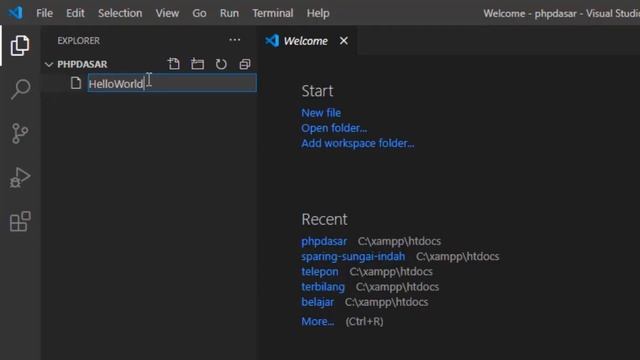This screenshot has height=360, width=640.
Task: Click the New file link under Start
Action: (321, 113)
